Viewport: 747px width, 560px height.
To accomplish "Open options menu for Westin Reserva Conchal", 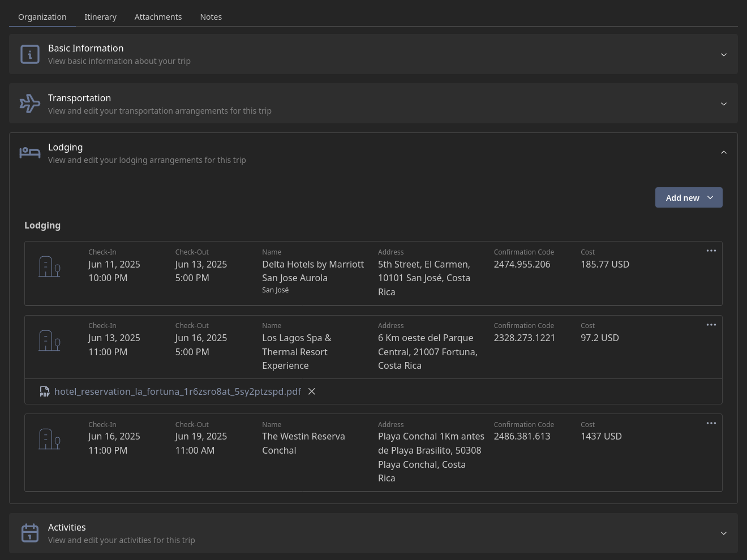I will point(711,423).
